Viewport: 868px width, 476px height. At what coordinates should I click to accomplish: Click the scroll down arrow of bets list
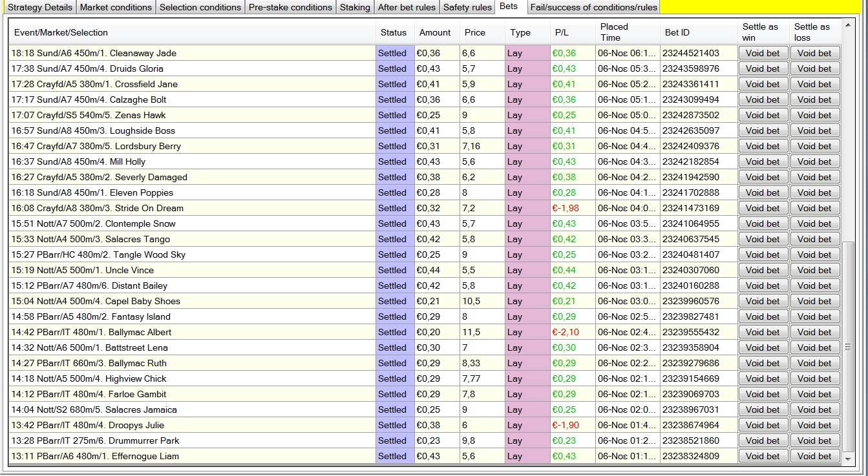pyautogui.click(x=849, y=458)
